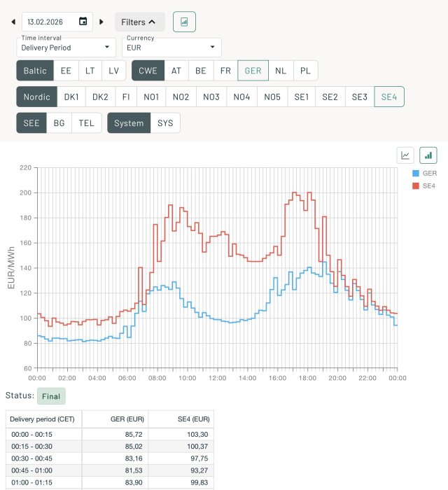Toggle the TEL area
This screenshot has height=490, width=448.
[87, 123]
